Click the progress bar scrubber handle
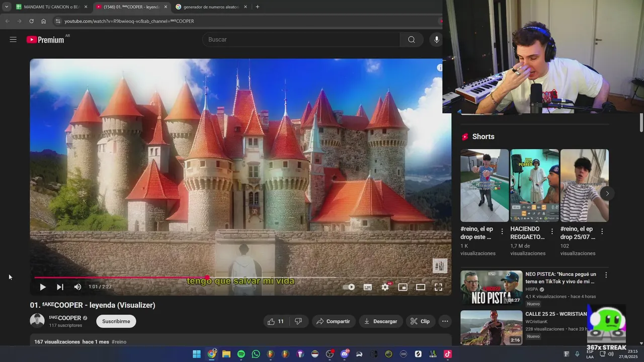The image size is (644, 362). (207, 278)
